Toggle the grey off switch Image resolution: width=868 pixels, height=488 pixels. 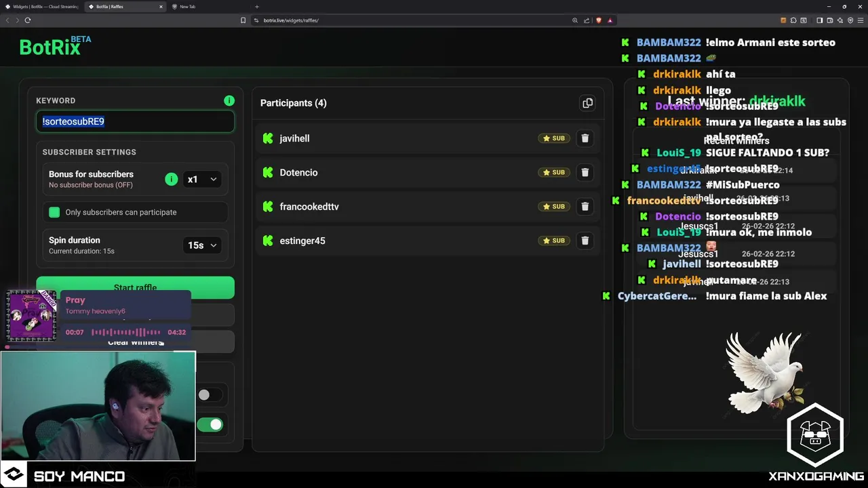coord(209,394)
